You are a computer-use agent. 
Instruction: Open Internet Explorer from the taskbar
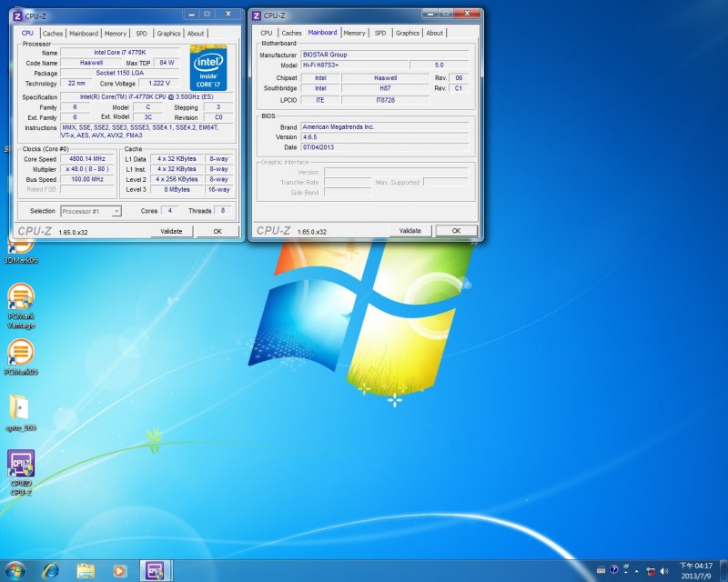coord(50,570)
